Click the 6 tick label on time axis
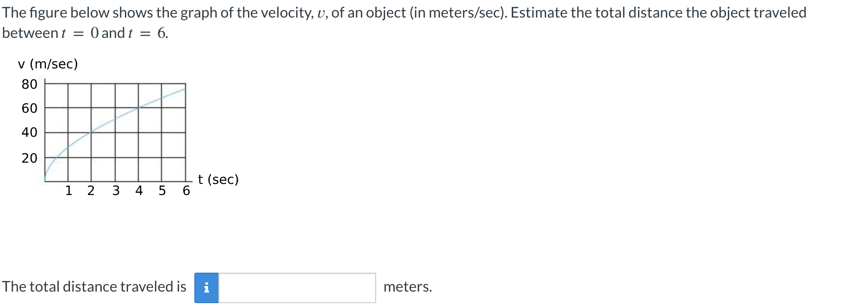 (186, 190)
